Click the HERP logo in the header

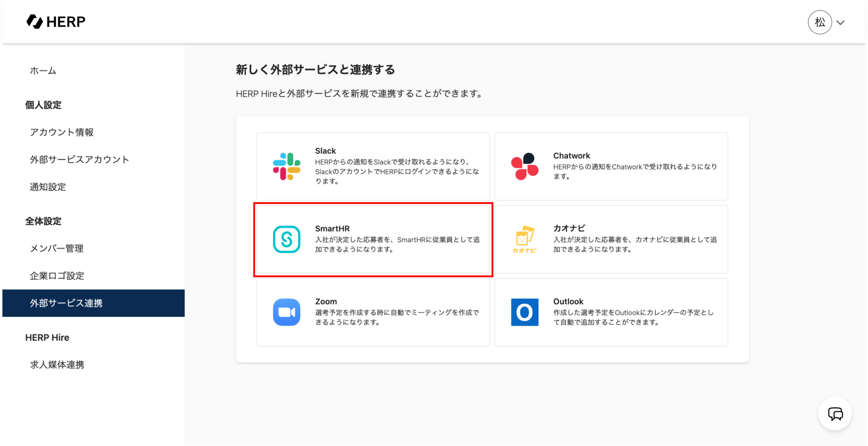[56, 21]
